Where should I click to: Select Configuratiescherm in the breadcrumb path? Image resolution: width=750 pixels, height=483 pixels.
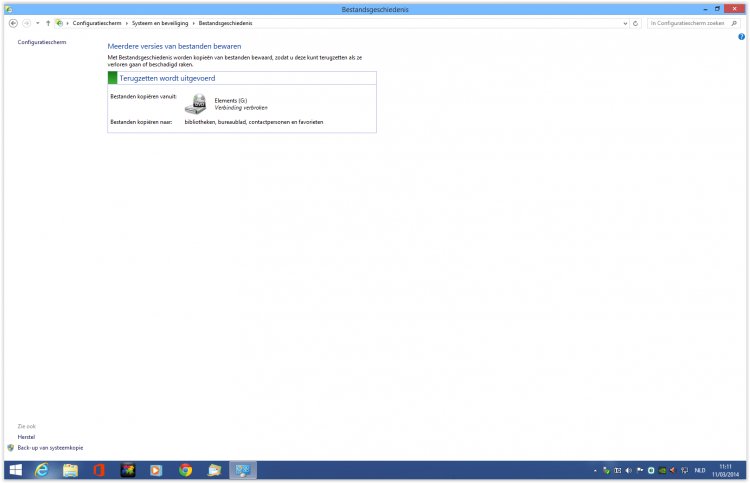coord(97,23)
